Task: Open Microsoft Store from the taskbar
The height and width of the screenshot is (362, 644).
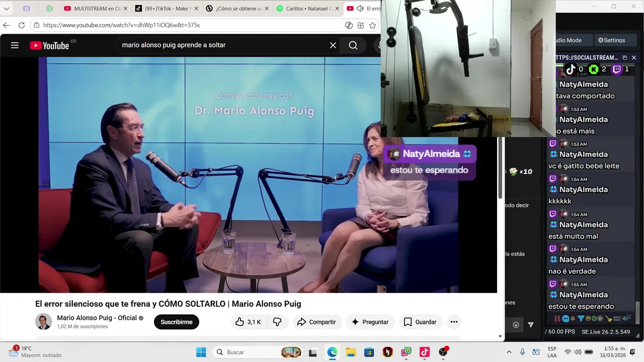Action: (x=369, y=352)
